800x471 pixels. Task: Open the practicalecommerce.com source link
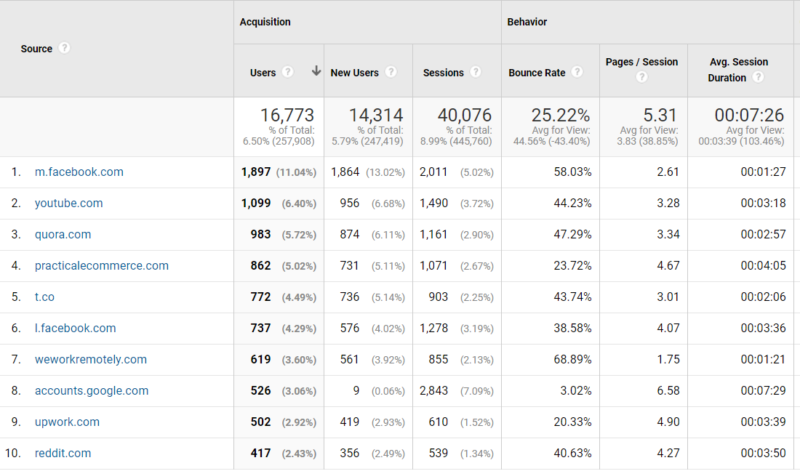click(x=102, y=265)
